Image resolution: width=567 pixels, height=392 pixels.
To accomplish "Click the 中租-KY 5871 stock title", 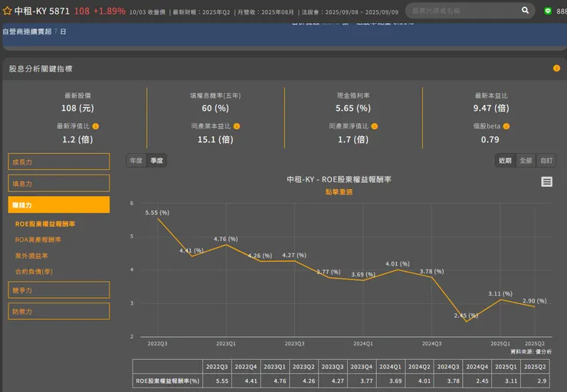I will coord(42,11).
